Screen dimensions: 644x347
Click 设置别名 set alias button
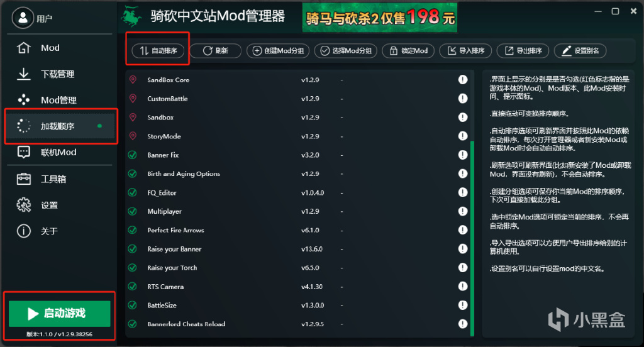coord(580,50)
